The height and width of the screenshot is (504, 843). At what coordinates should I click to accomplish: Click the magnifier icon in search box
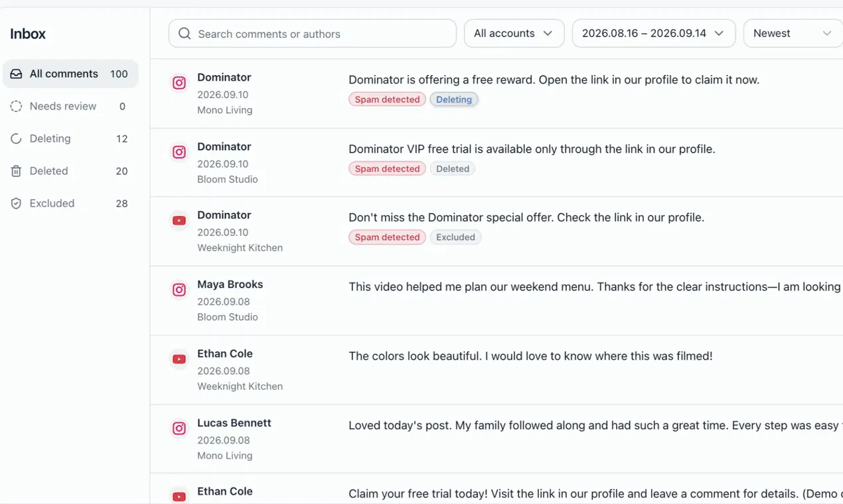(185, 33)
